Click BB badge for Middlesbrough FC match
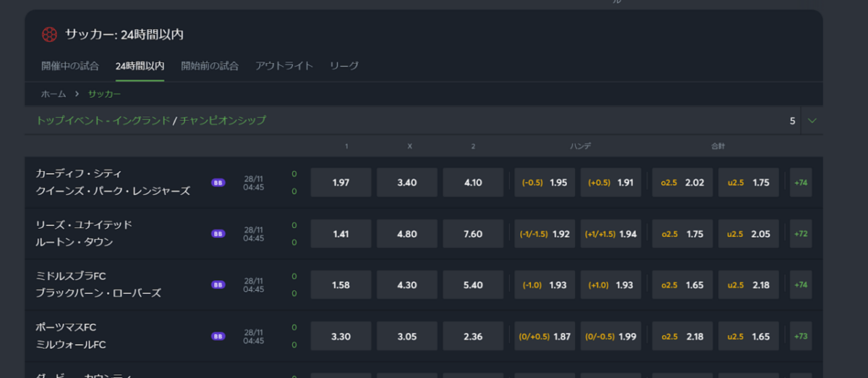The image size is (868, 378). point(218,285)
